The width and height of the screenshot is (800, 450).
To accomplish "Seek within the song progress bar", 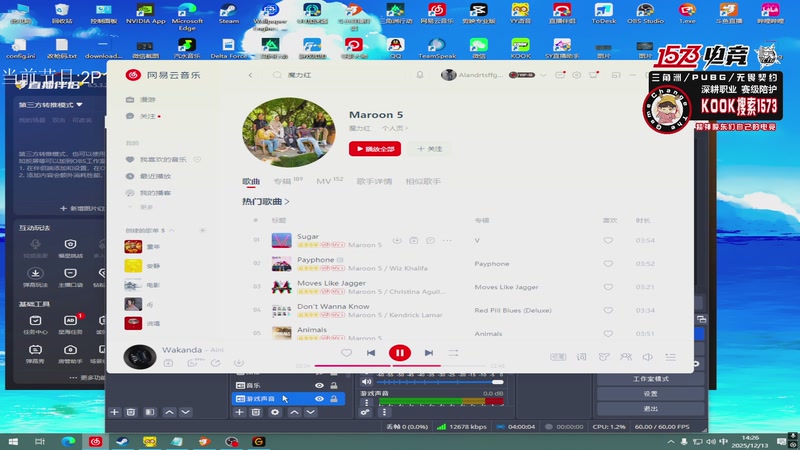I will tap(399, 365).
